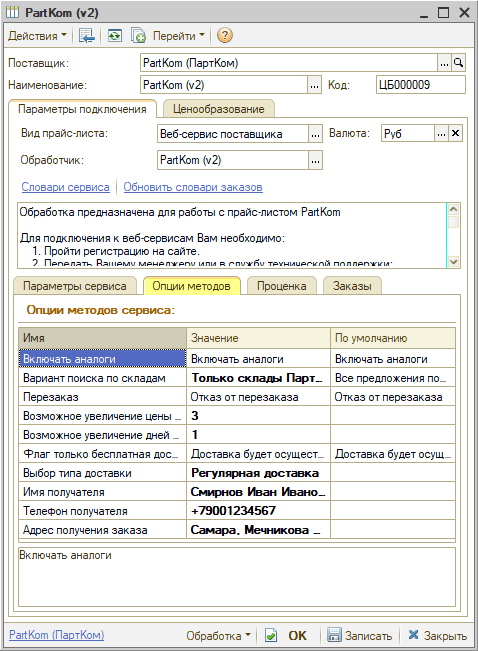Open the Перейти dropdown menu
This screenshot has height=651, width=478.
tap(179, 36)
